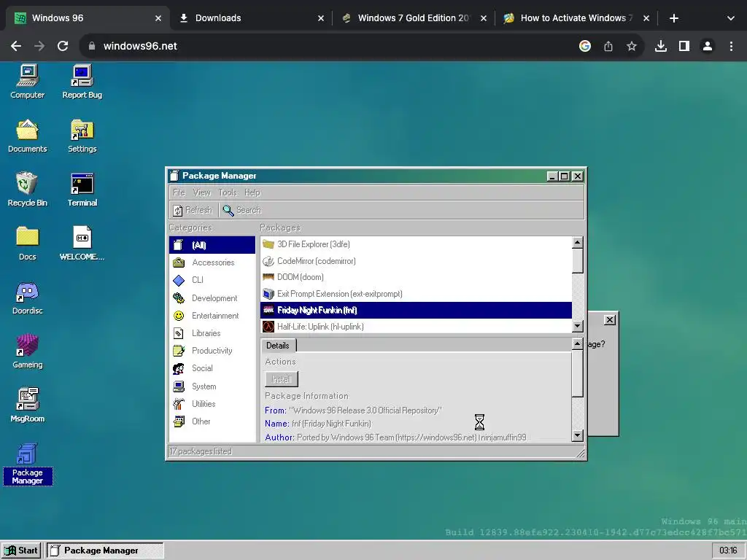Select the Other category
The height and width of the screenshot is (560, 747).
click(212, 421)
